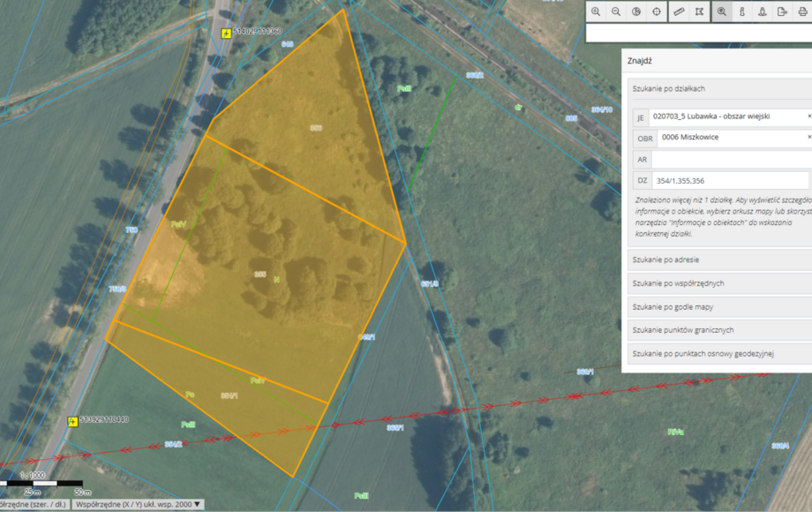
Task: Expand 'Szukanie po punktach osnowy geodezyjnej'
Action: (x=720, y=354)
